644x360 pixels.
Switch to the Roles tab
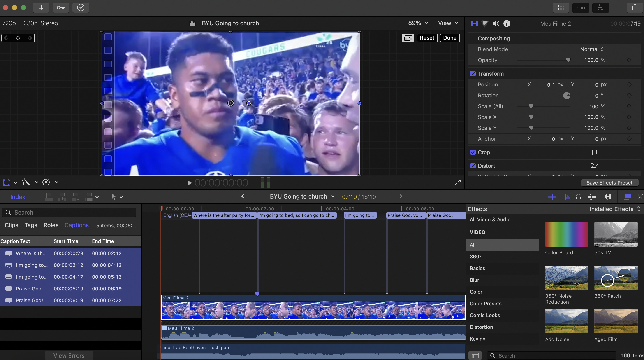tap(51, 225)
